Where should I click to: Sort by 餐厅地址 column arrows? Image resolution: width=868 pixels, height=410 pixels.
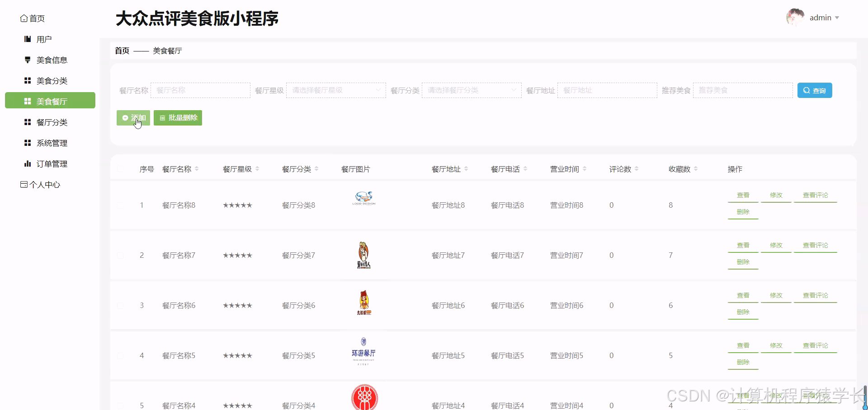click(x=466, y=169)
